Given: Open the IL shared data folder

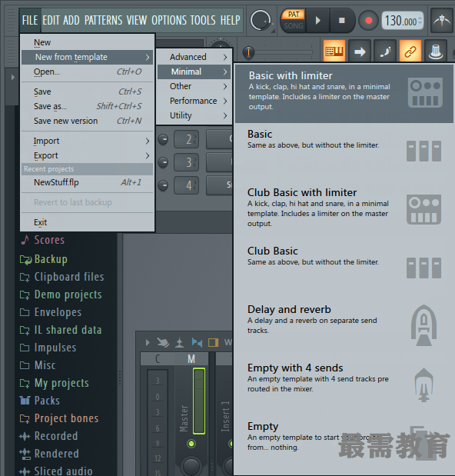Looking at the screenshot, I should (61, 330).
